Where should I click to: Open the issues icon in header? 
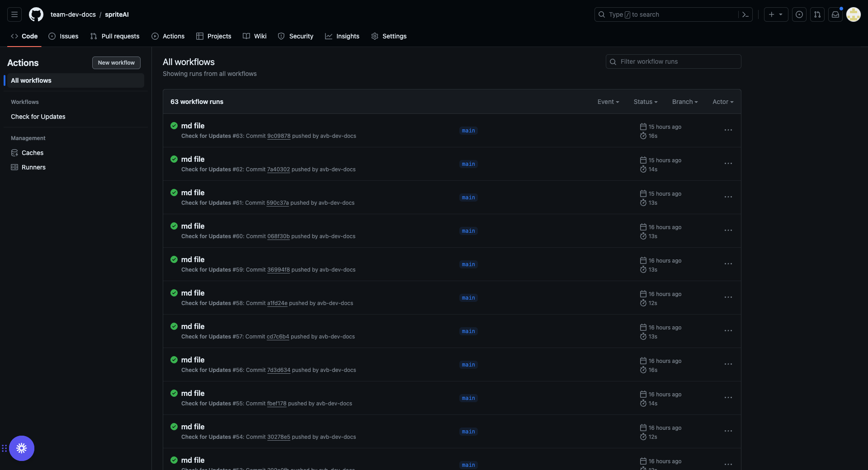point(799,14)
